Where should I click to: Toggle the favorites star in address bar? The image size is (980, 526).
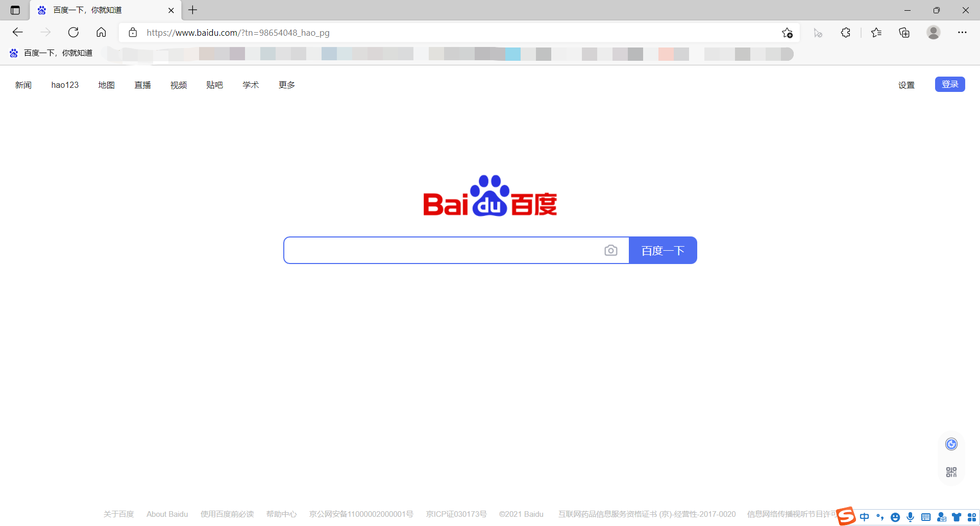tap(787, 32)
